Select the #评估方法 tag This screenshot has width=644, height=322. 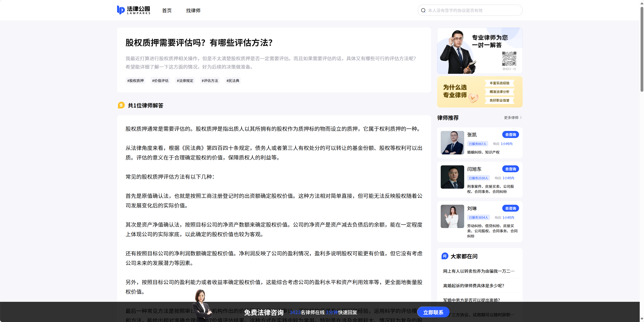[x=210, y=81]
